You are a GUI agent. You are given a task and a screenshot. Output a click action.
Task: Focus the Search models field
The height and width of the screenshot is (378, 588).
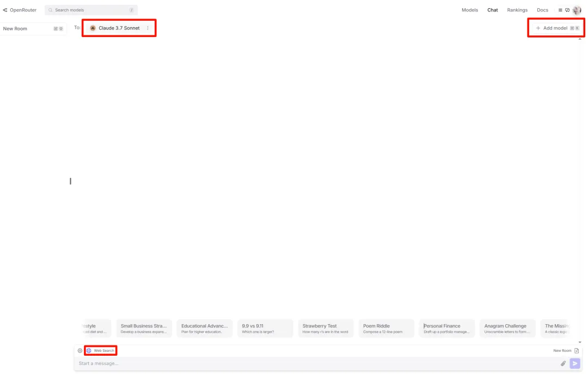click(91, 10)
